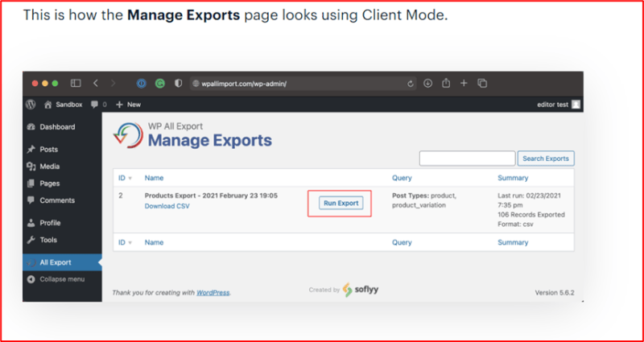Click the Version 5.6.2 text
Image resolution: width=644 pixels, height=342 pixels.
coord(555,293)
